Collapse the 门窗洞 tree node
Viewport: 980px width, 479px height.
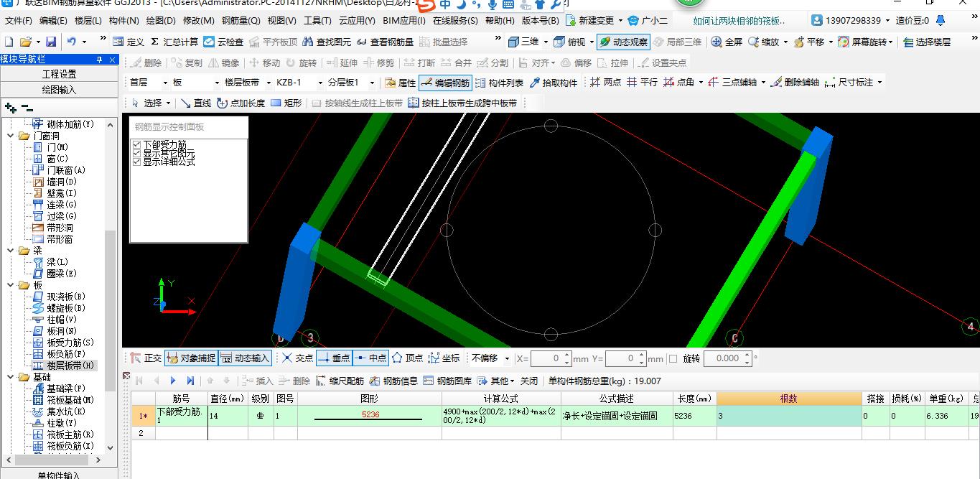tap(11, 136)
